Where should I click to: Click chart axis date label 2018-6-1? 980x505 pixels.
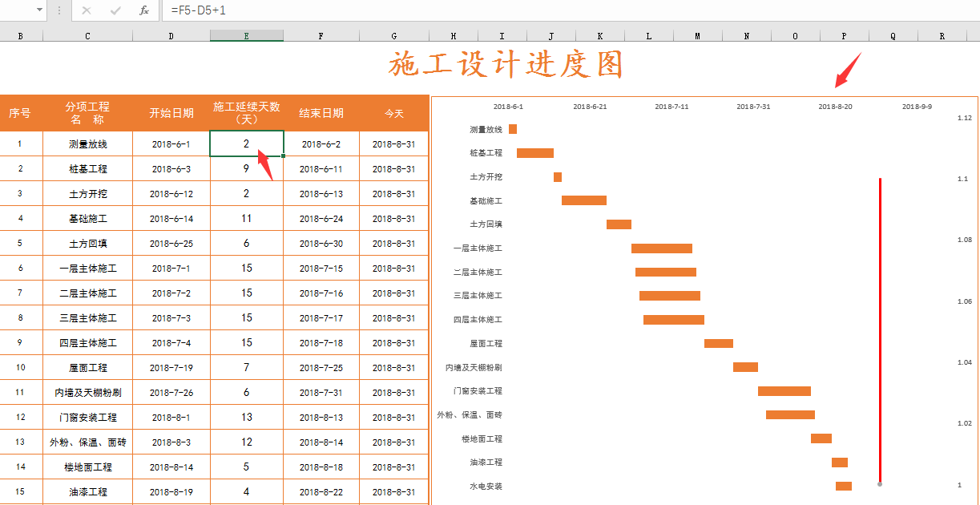click(x=508, y=107)
